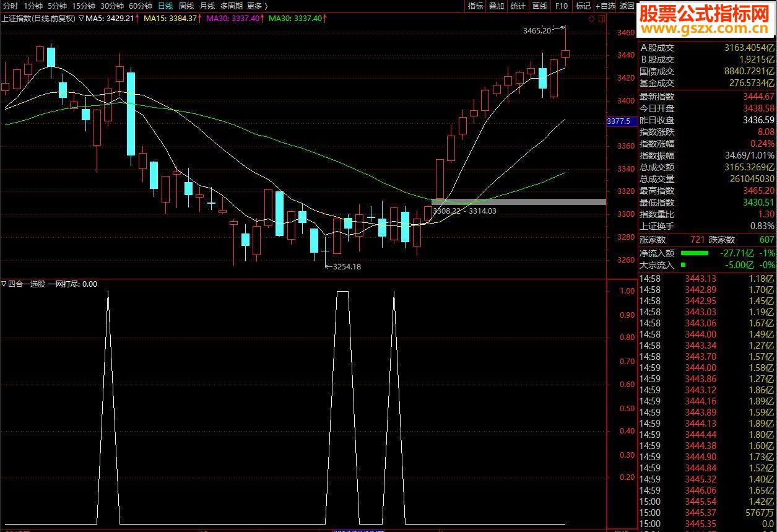777x532 pixels.
Task: Open the 四合一选股 indicator triangle menu
Action: pyautogui.click(x=4, y=284)
